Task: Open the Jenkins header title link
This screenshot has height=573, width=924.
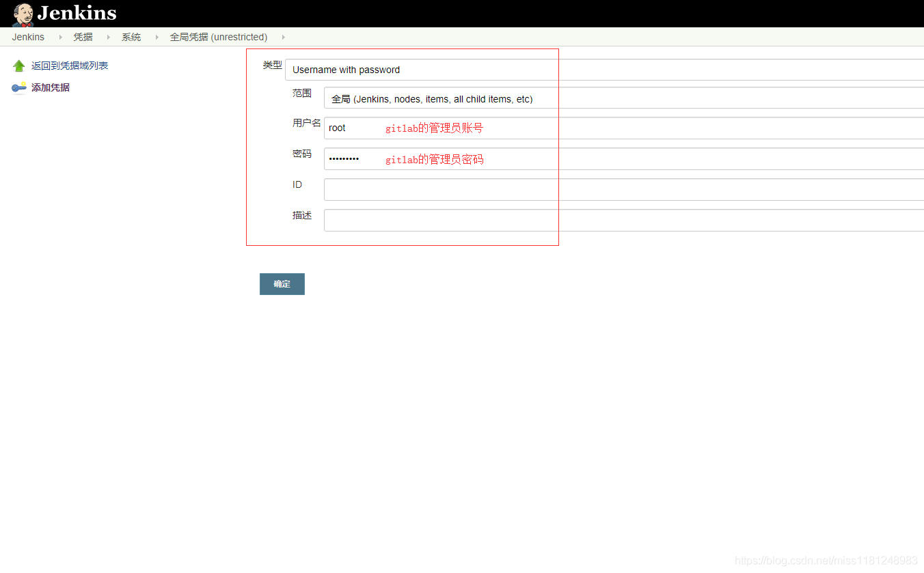Action: pyautogui.click(x=77, y=13)
